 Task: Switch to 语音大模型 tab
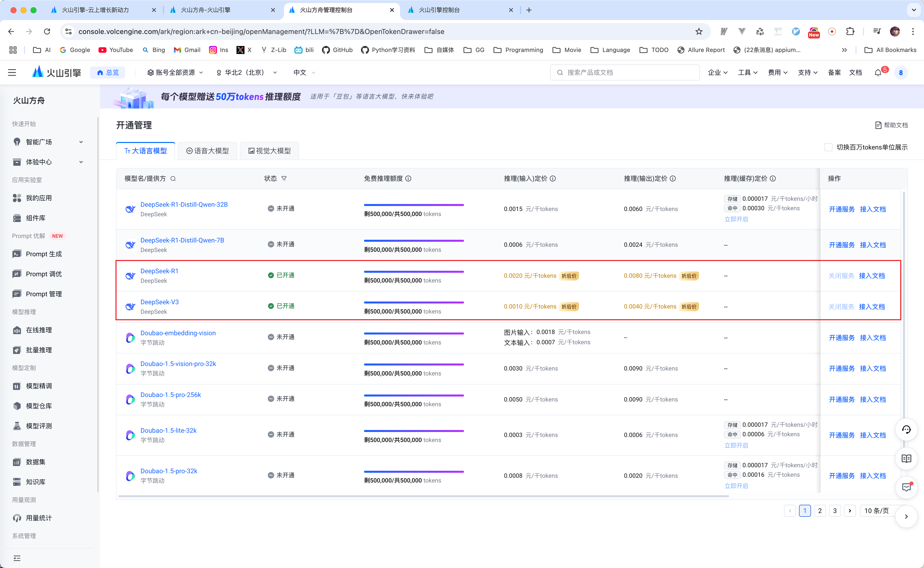[x=207, y=151]
